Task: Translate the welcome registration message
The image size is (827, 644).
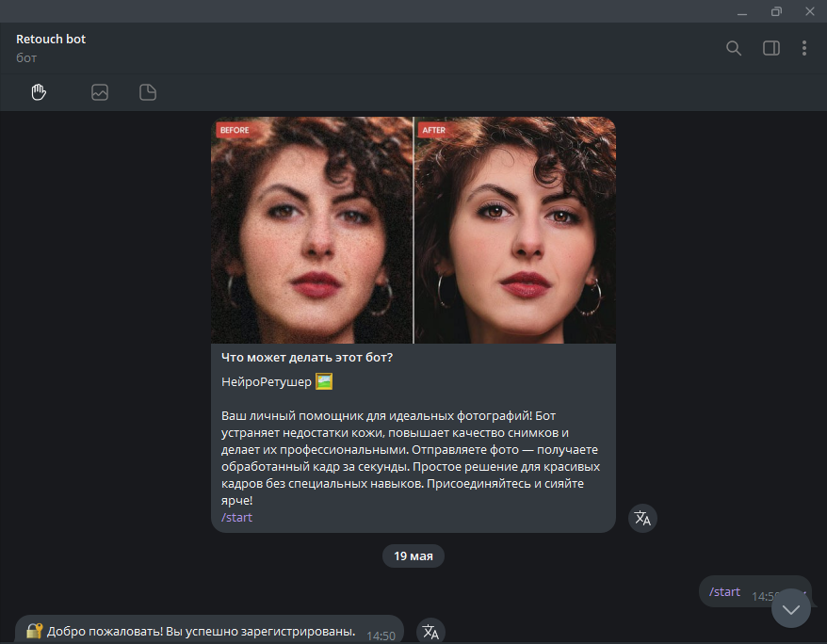Action: (x=430, y=631)
